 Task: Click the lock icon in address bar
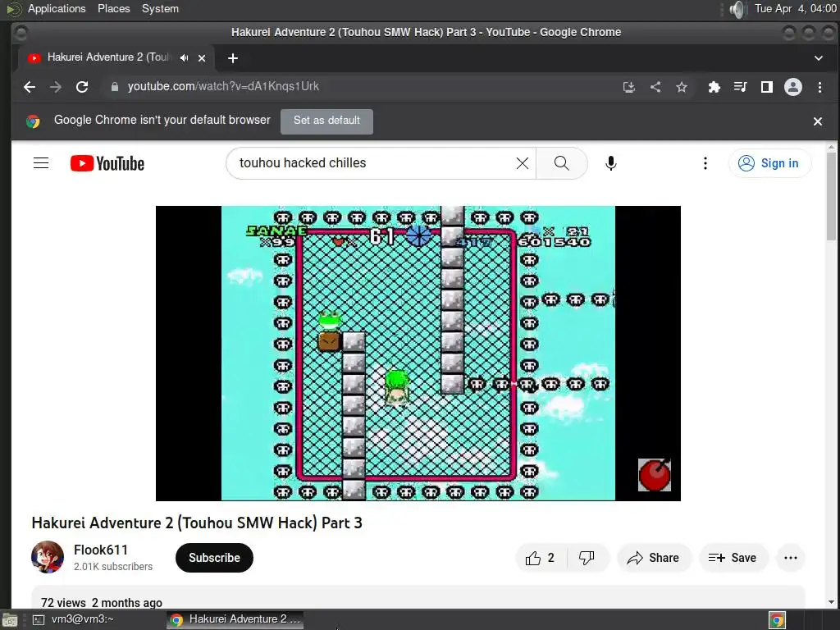(115, 87)
